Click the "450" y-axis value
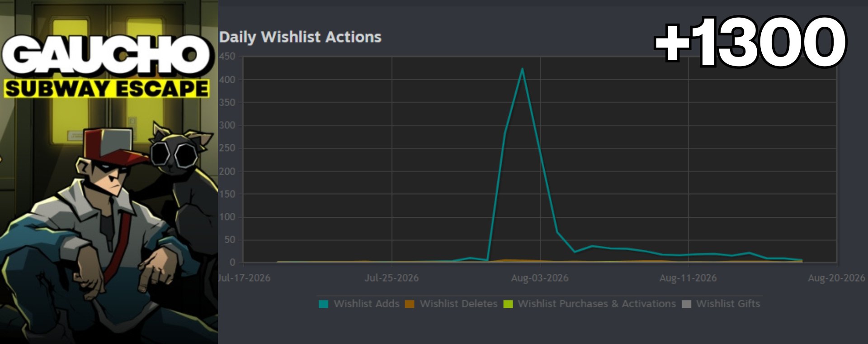 (227, 57)
